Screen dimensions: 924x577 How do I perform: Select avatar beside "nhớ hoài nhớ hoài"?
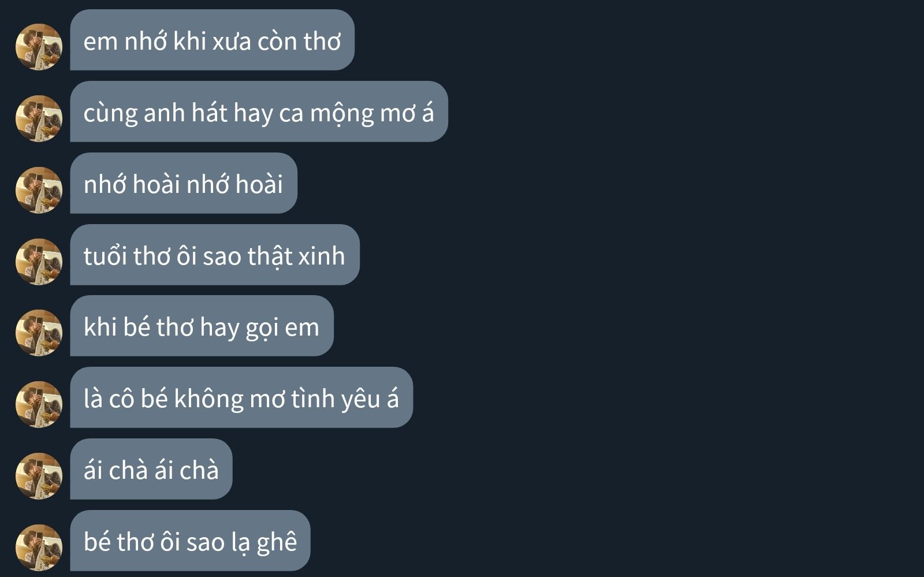point(39,190)
